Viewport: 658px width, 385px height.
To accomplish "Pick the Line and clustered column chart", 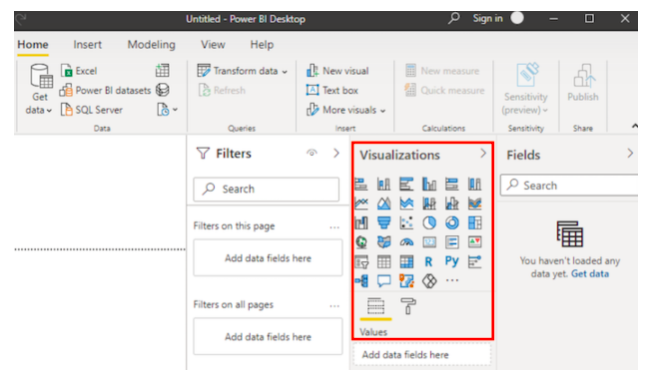I will coord(452,204).
